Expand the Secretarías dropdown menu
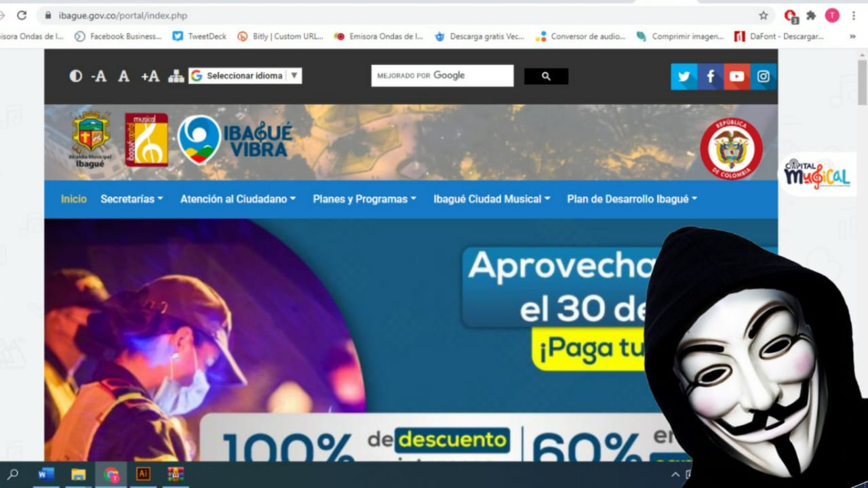The height and width of the screenshot is (488, 868). (x=132, y=199)
